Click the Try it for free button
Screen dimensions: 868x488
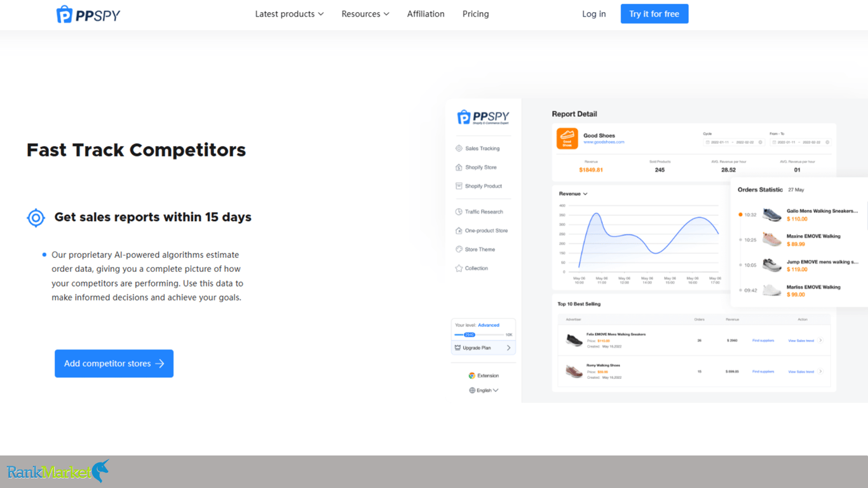click(x=654, y=14)
